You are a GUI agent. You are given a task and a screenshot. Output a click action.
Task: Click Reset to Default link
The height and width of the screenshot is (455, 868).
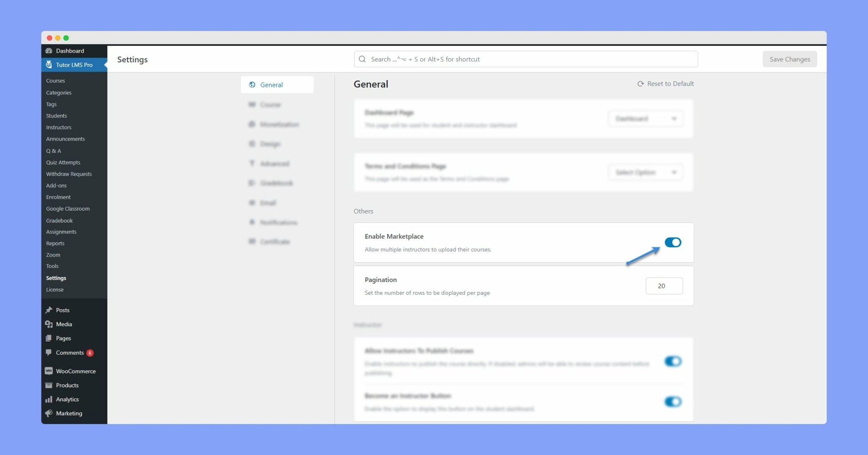666,84
